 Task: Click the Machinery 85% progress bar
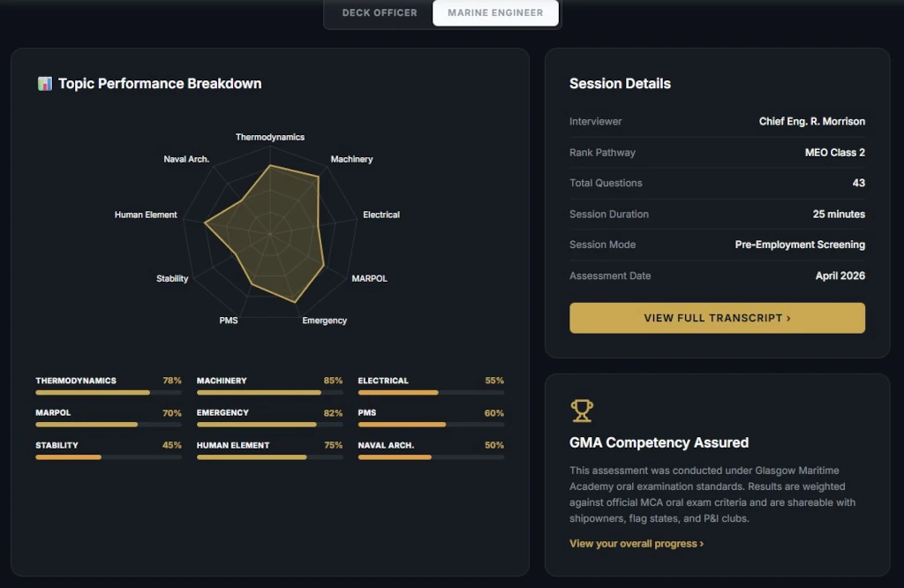[270, 393]
